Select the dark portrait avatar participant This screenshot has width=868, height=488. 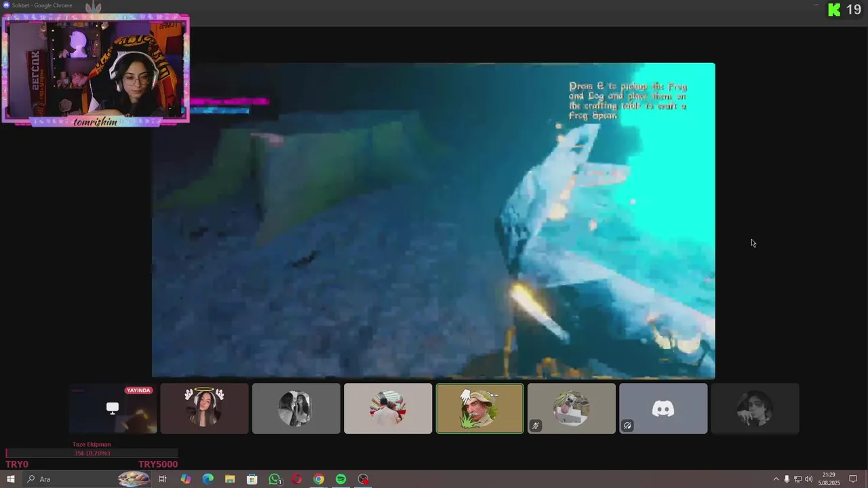[x=755, y=408]
